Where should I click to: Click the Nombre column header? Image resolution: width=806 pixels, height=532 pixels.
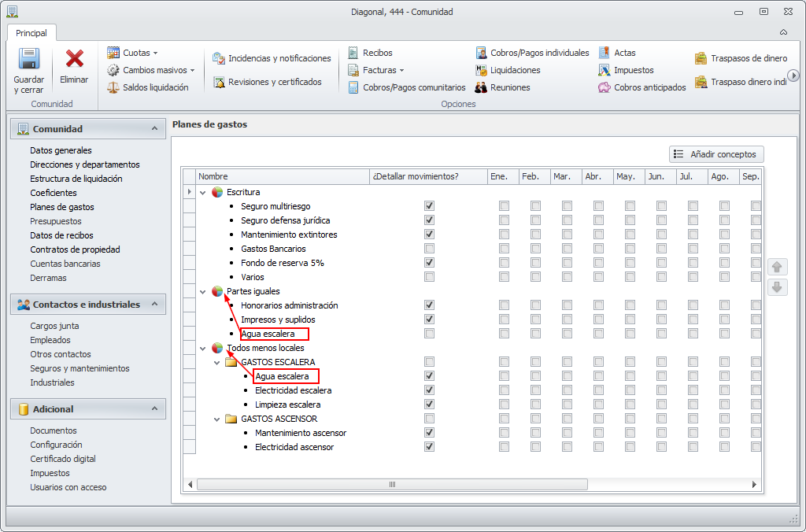pos(282,176)
